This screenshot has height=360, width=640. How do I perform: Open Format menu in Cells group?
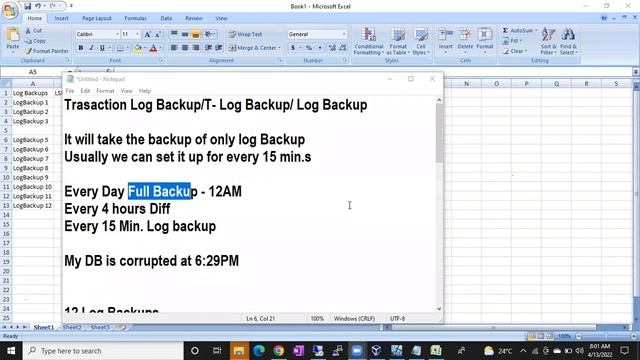click(485, 41)
